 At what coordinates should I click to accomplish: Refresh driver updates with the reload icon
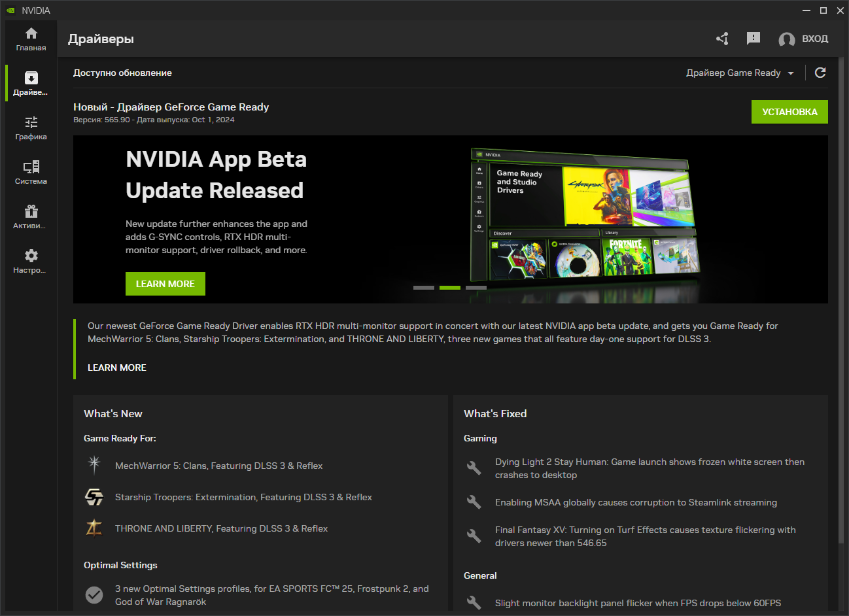pyautogui.click(x=820, y=73)
